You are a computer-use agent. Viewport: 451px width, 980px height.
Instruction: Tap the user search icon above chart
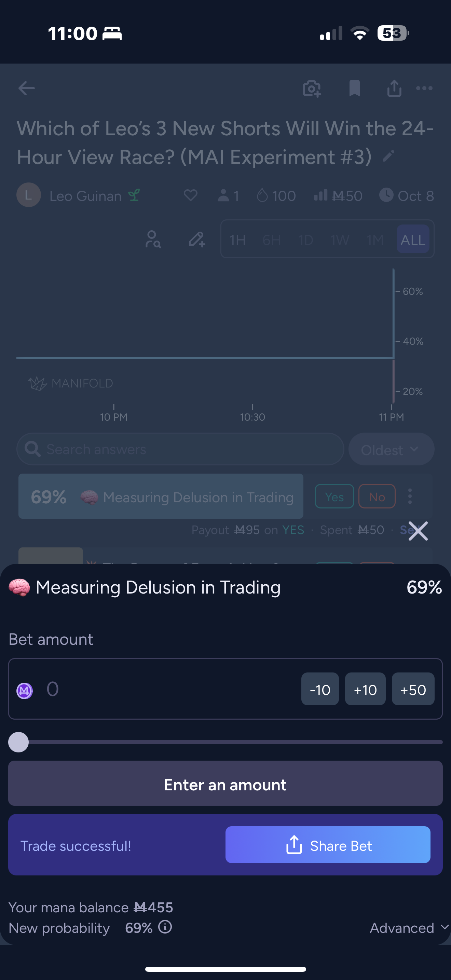153,240
